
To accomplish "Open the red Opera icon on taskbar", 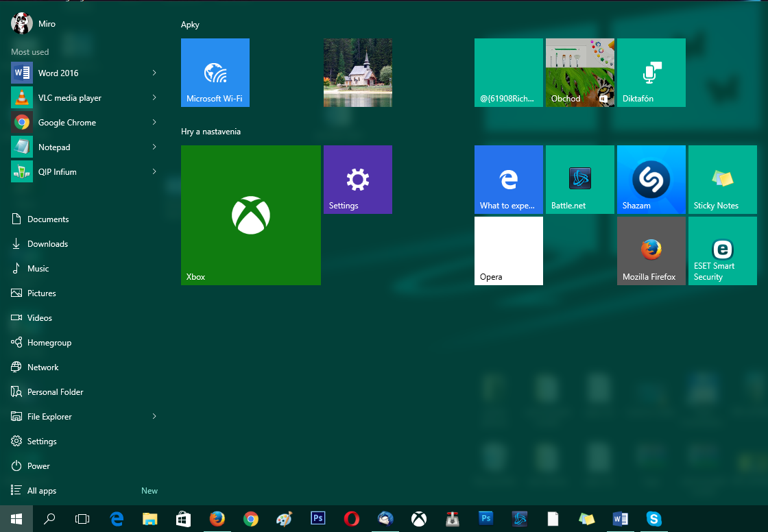I will [351, 518].
